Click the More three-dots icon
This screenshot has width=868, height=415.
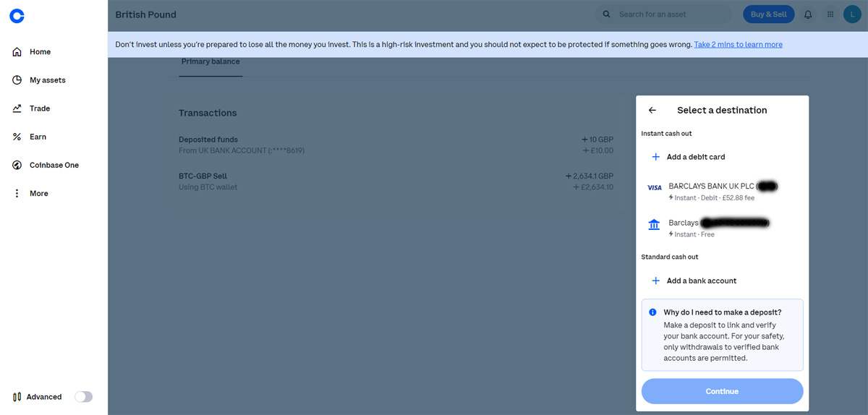coord(17,193)
